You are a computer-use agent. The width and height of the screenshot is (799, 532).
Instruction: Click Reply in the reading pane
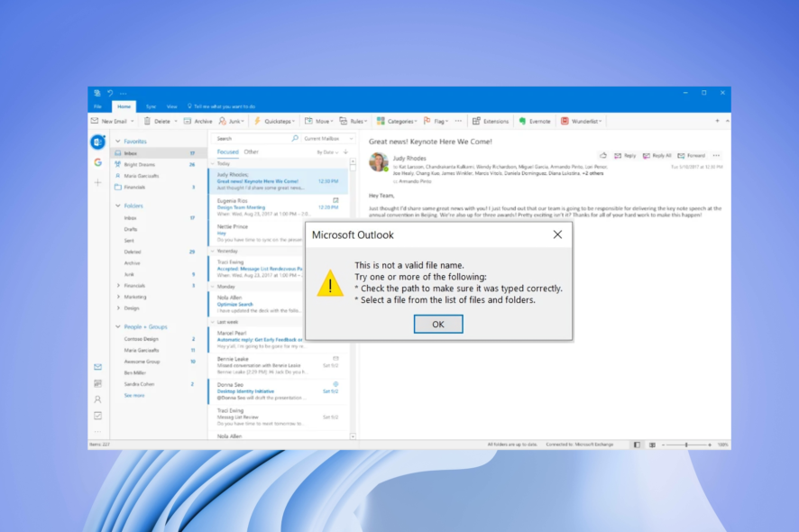click(625, 155)
